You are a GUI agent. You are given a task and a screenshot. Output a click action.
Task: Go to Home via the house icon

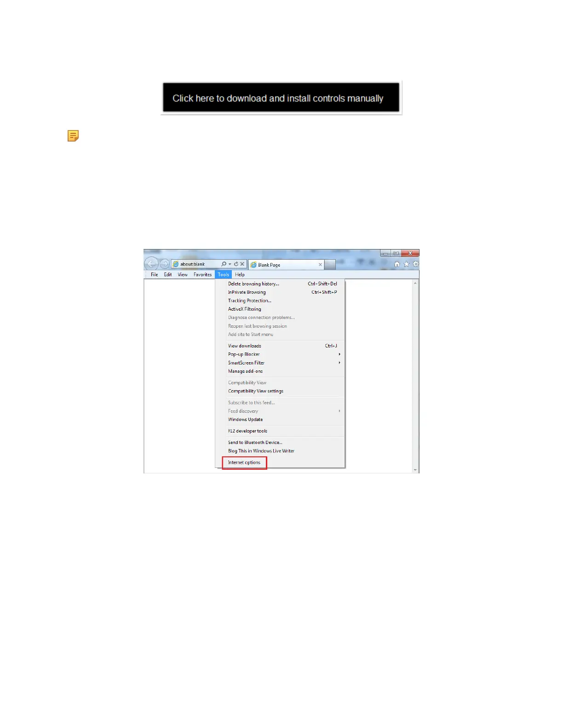click(397, 264)
